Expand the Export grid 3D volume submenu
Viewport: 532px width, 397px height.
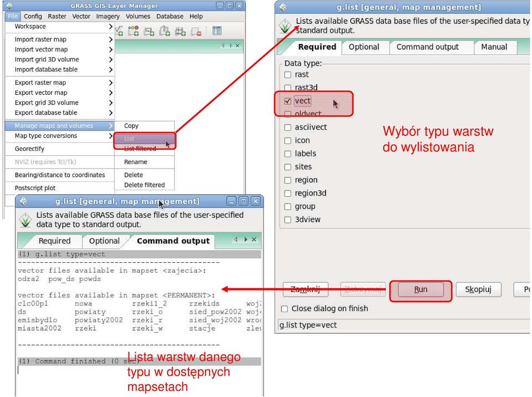click(111, 103)
